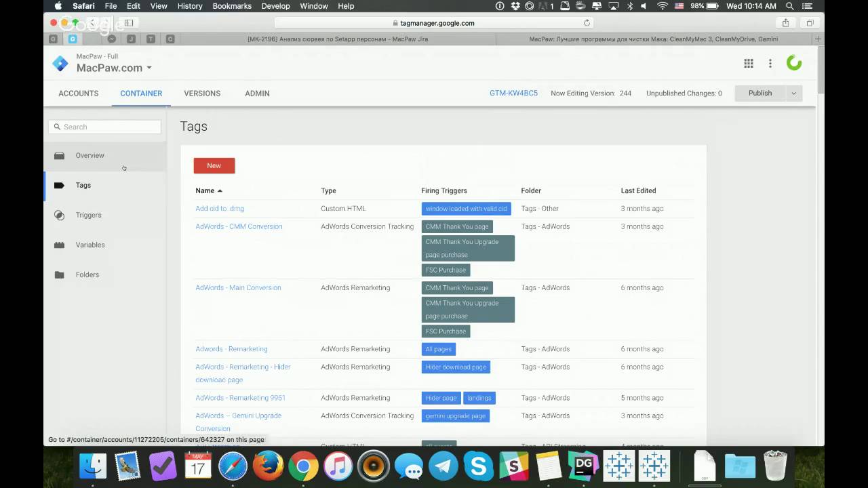Image resolution: width=868 pixels, height=488 pixels.
Task: Click the 'All pages' trigger chip
Action: coord(438,349)
